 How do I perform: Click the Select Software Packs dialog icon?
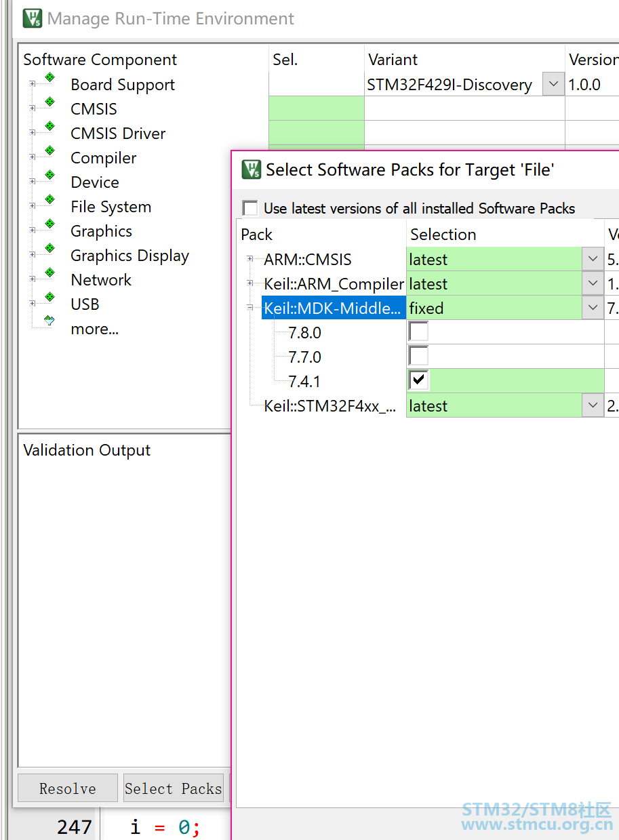[252, 169]
